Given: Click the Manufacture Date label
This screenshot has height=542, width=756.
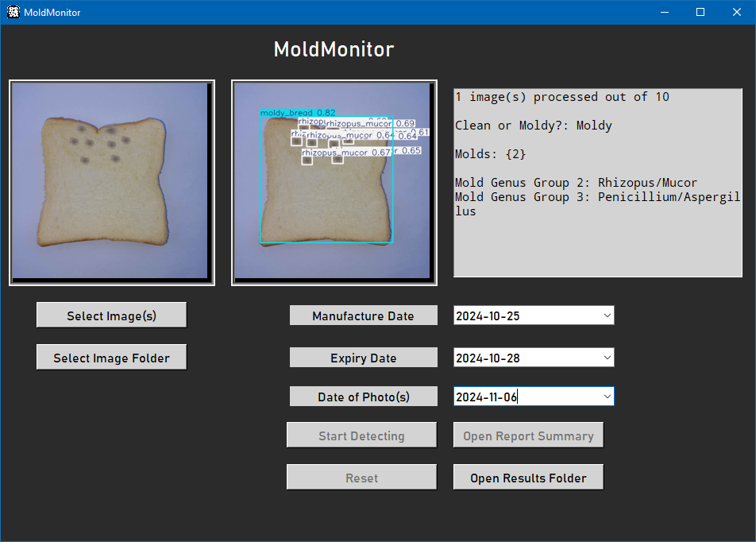Looking at the screenshot, I should click(363, 316).
